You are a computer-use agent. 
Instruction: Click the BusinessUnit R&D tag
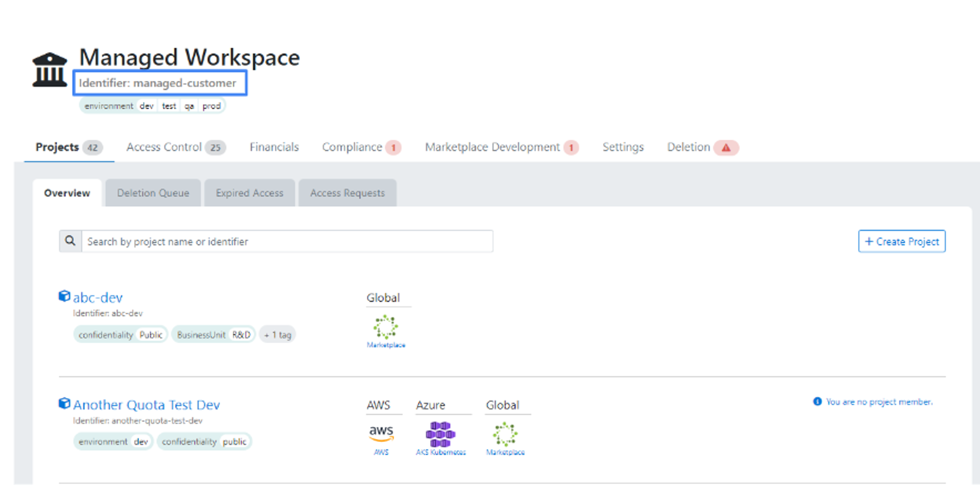pyautogui.click(x=214, y=335)
